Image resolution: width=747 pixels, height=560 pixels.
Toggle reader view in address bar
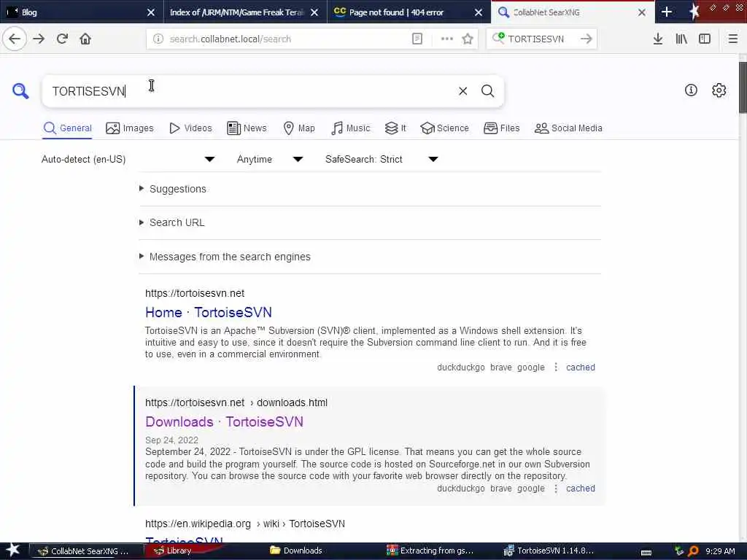(x=417, y=39)
